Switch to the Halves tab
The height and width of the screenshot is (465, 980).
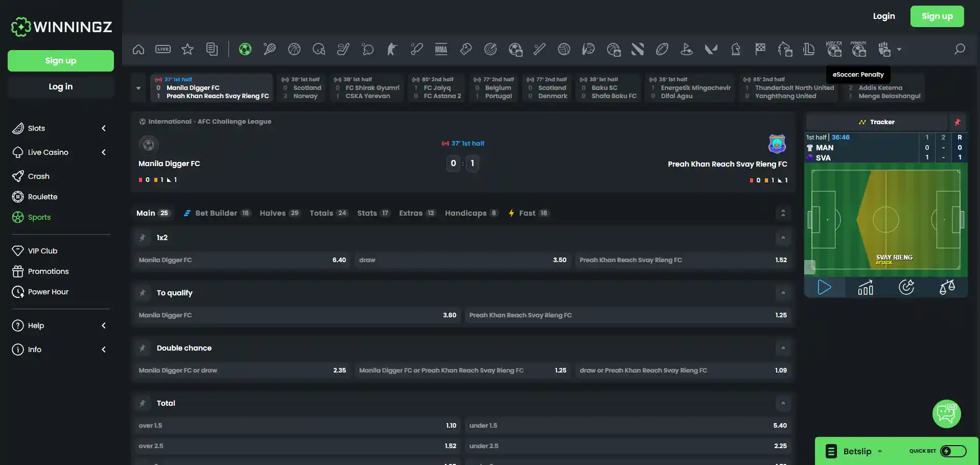[279, 213]
